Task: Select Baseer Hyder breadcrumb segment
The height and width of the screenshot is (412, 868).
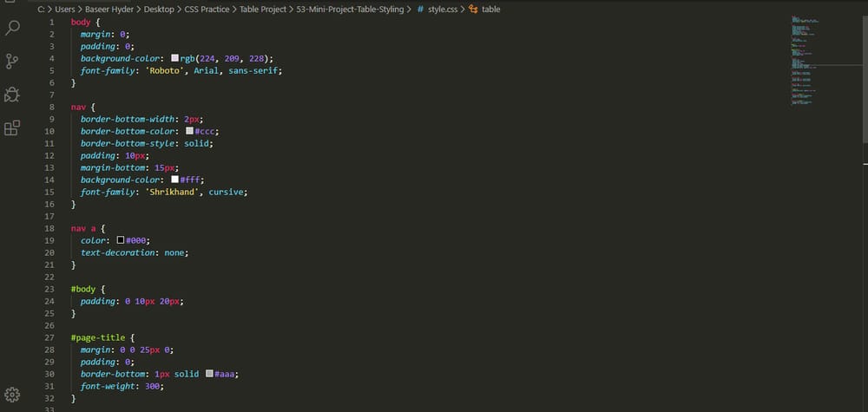Action: click(109, 10)
